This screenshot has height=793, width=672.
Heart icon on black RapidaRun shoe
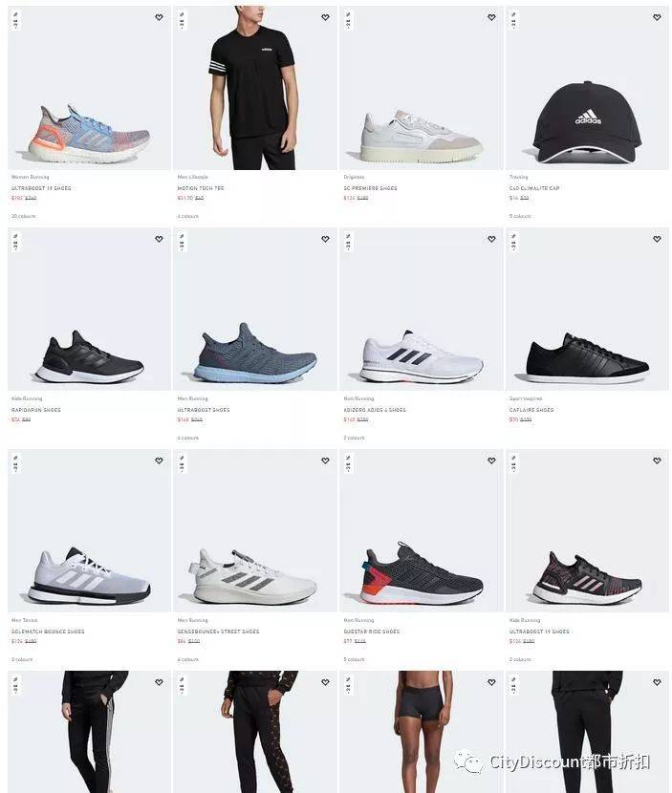[x=159, y=239]
